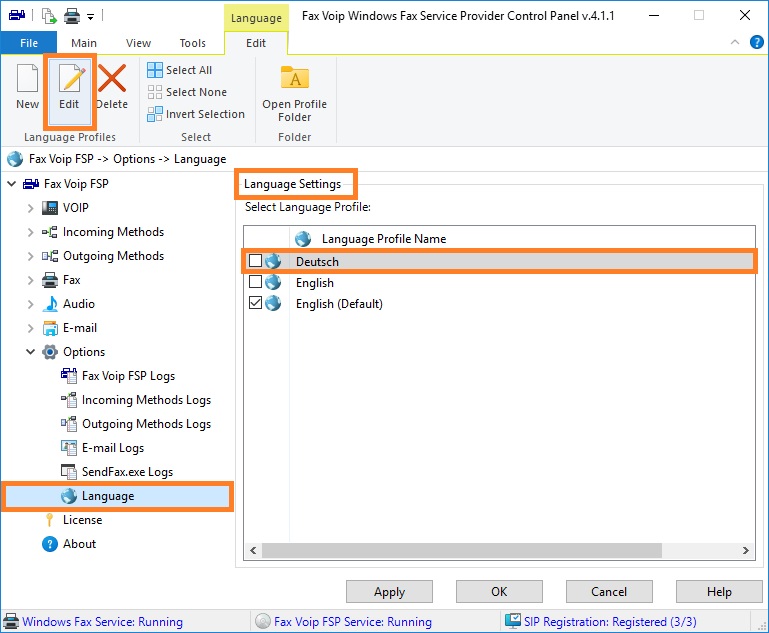The height and width of the screenshot is (633, 769).
Task: Click SIP Registration: Registered status
Action: coord(610,622)
